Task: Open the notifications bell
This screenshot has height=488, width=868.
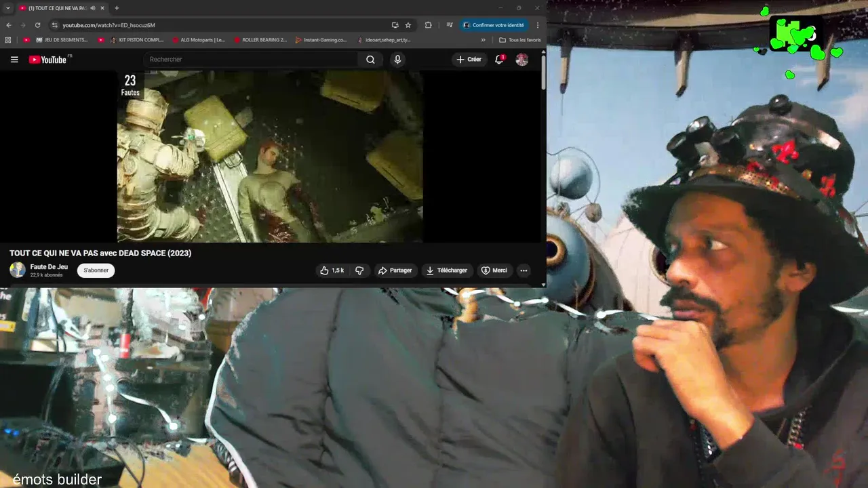Action: pyautogui.click(x=499, y=60)
